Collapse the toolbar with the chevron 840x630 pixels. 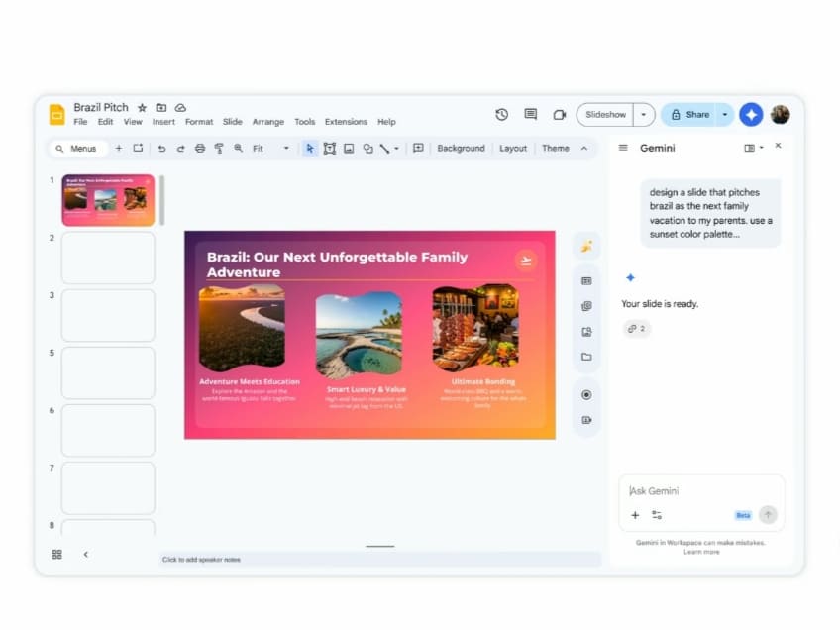[x=584, y=147]
